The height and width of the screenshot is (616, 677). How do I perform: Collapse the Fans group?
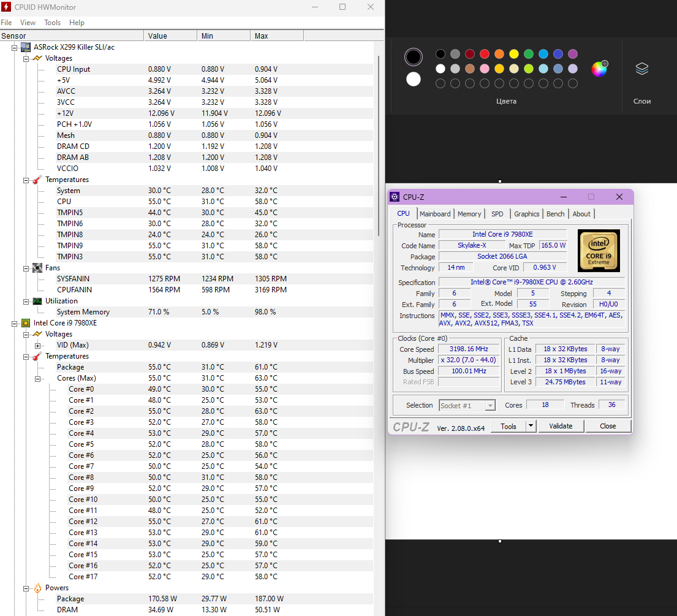tap(26, 268)
